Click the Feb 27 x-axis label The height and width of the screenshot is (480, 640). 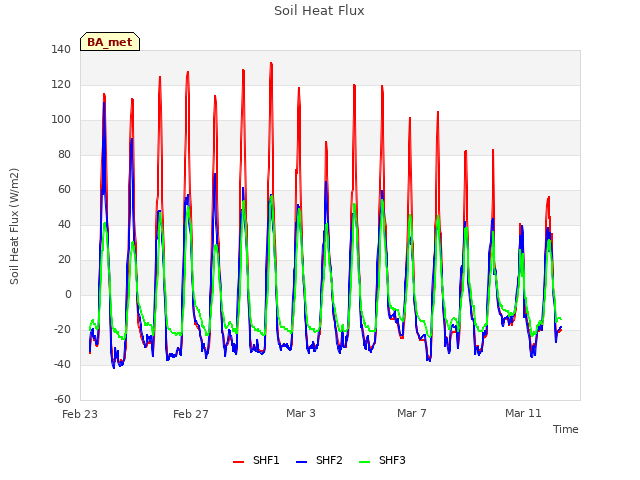tap(191, 414)
